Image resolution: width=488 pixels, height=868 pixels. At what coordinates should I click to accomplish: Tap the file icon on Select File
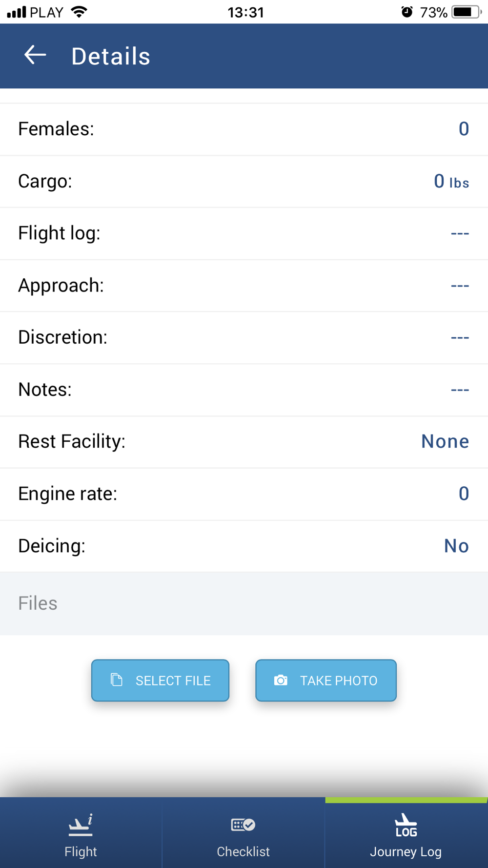pos(117,680)
